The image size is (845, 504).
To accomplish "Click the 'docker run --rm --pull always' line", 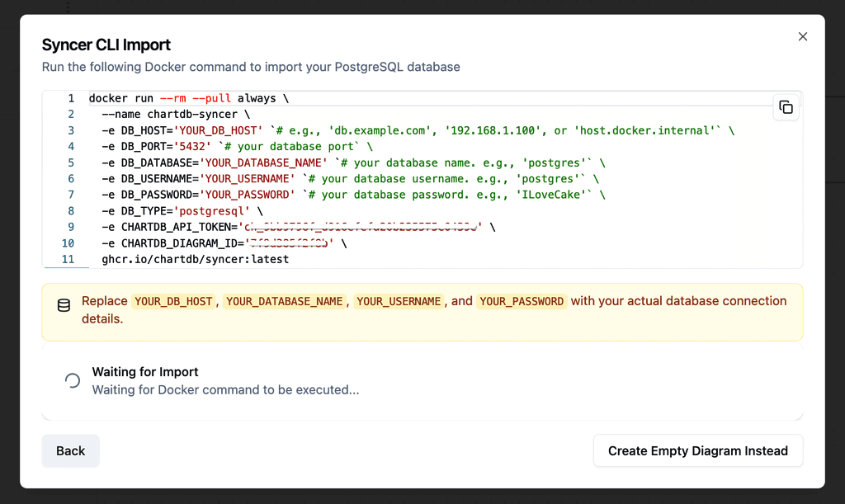I will (189, 98).
